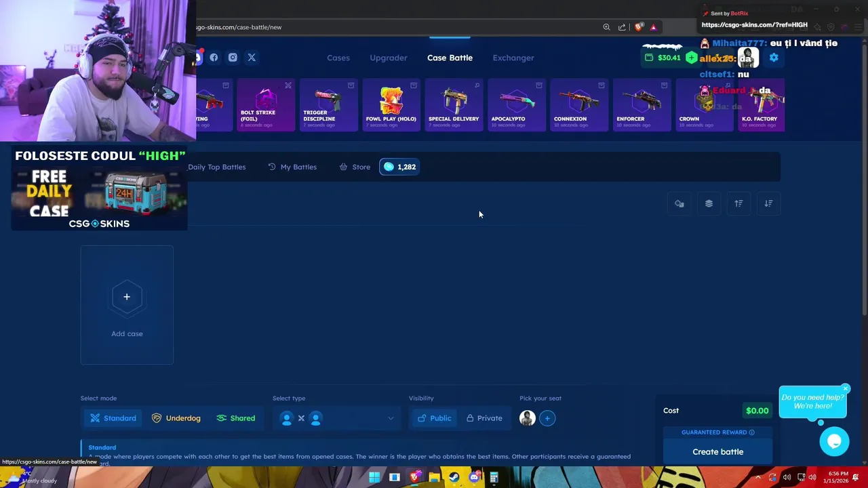Open Brave browser in taskbar
Viewport: 868px width, 488px height.
[414, 478]
